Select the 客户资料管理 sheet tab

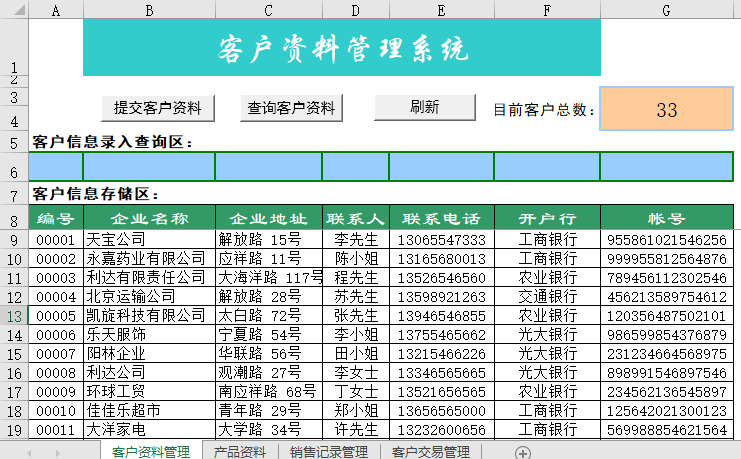151,452
